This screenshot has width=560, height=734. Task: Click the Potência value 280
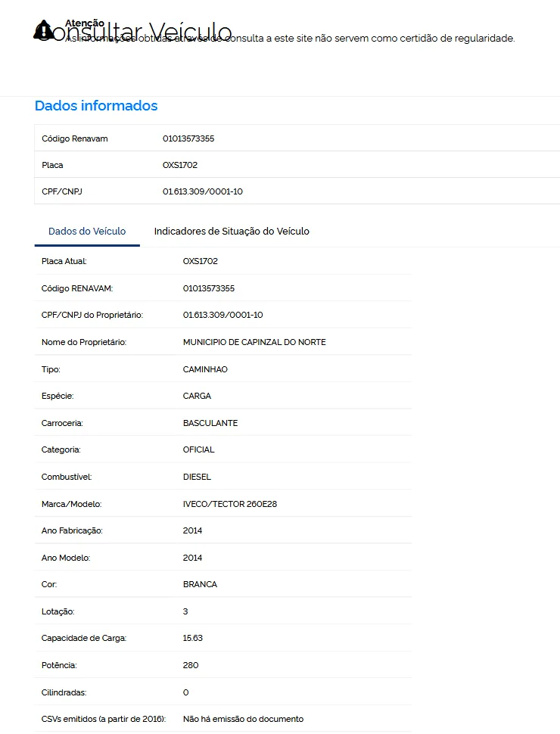click(x=191, y=665)
